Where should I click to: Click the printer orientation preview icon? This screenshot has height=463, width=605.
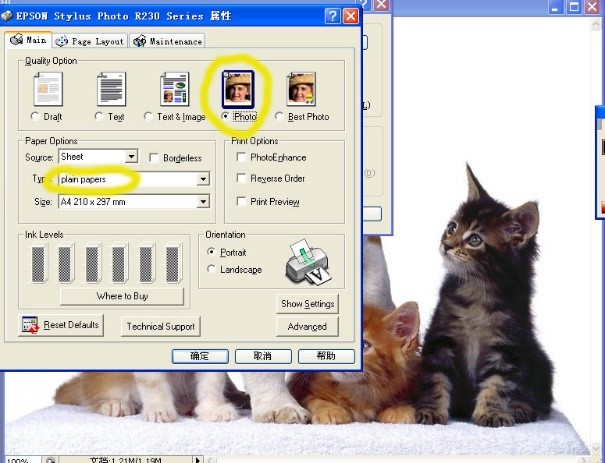[307, 262]
